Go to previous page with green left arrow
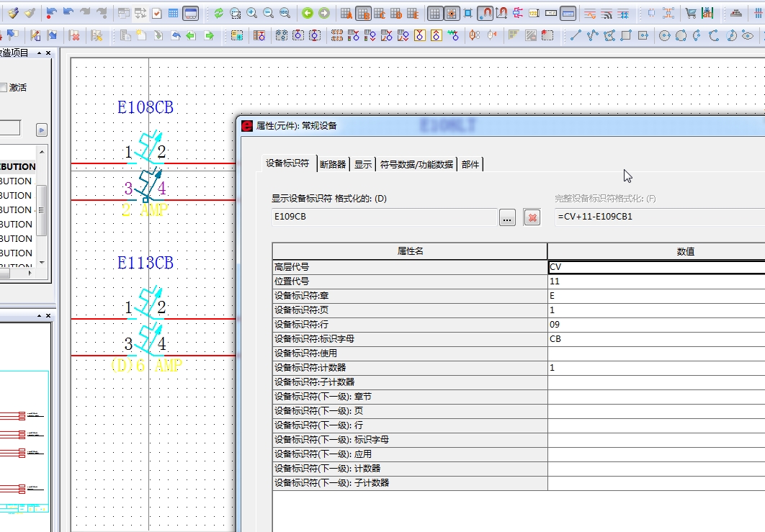Viewport: 765px width, 532px height. pos(308,13)
